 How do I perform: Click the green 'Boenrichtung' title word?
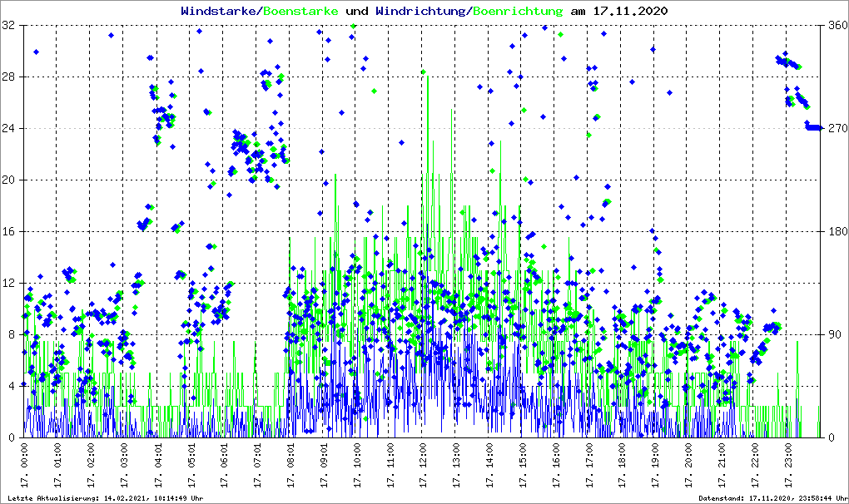coord(518,12)
